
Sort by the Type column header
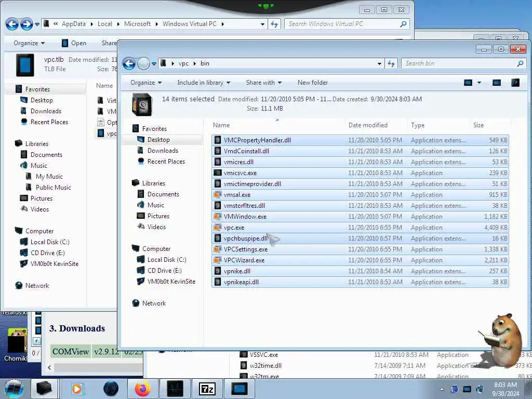417,125
